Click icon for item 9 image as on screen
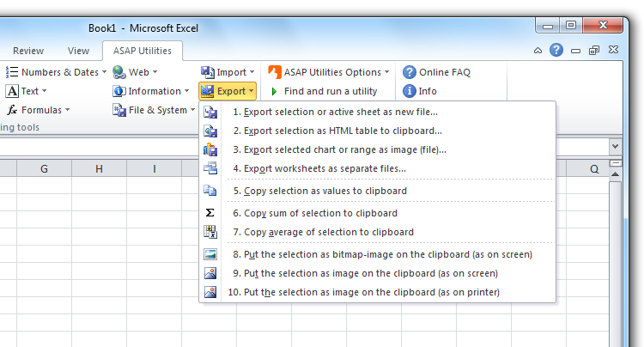The height and width of the screenshot is (347, 644). coord(210,273)
